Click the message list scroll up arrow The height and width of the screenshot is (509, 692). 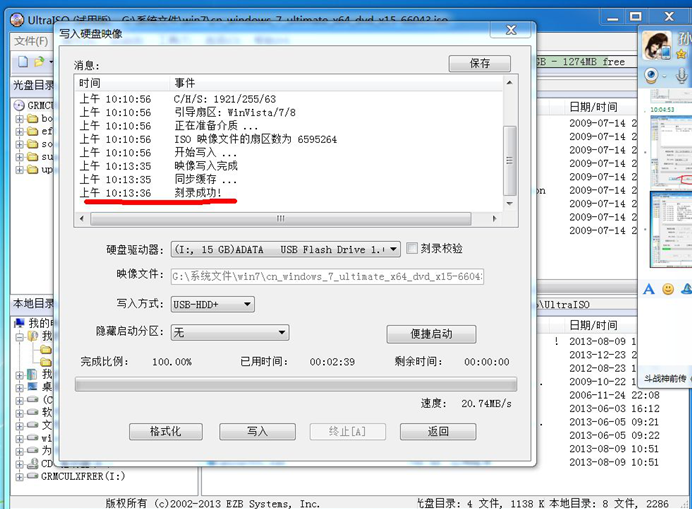coord(510,83)
